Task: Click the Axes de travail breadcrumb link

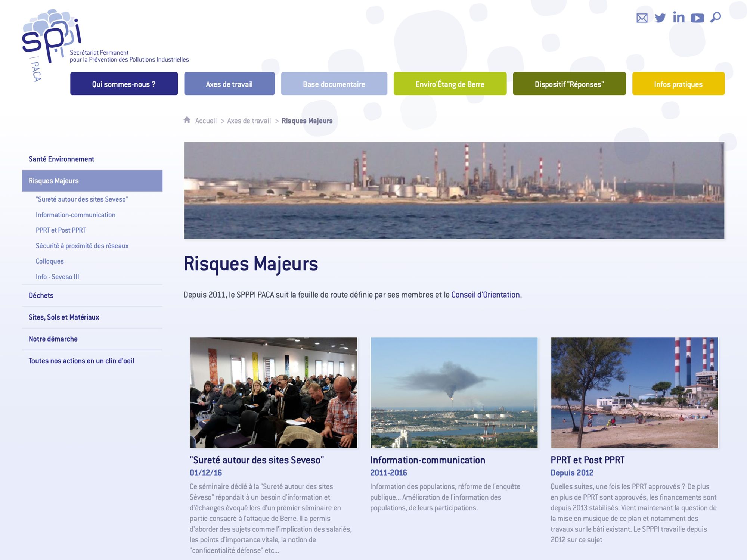Action: click(249, 121)
